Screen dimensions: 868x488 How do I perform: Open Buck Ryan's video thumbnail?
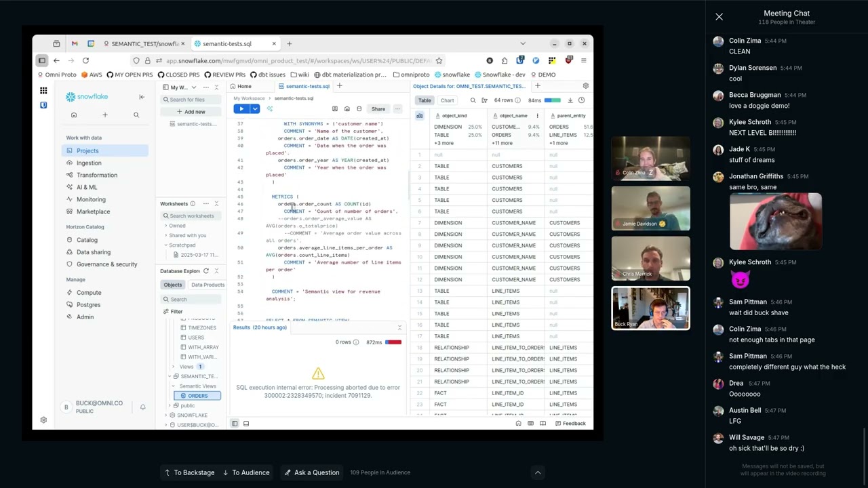click(x=651, y=308)
